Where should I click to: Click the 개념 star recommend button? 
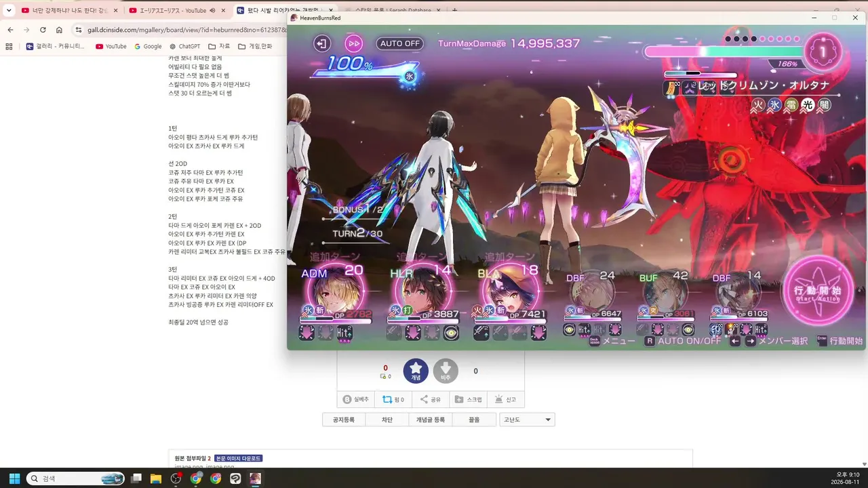click(416, 371)
